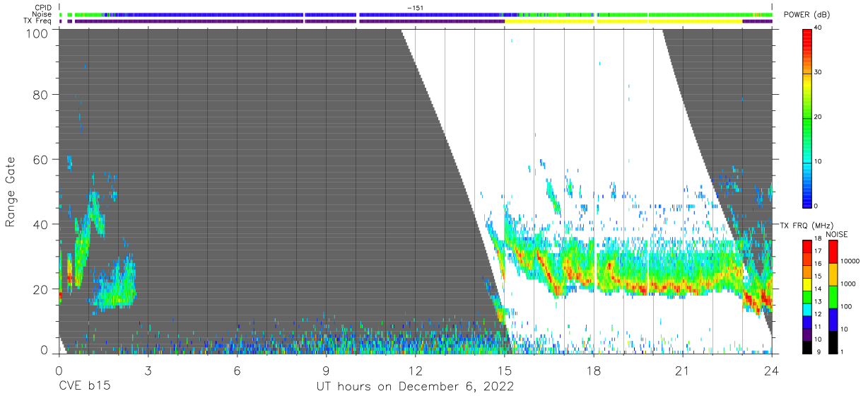Click the CVE b15 radar beam label

[x=85, y=386]
